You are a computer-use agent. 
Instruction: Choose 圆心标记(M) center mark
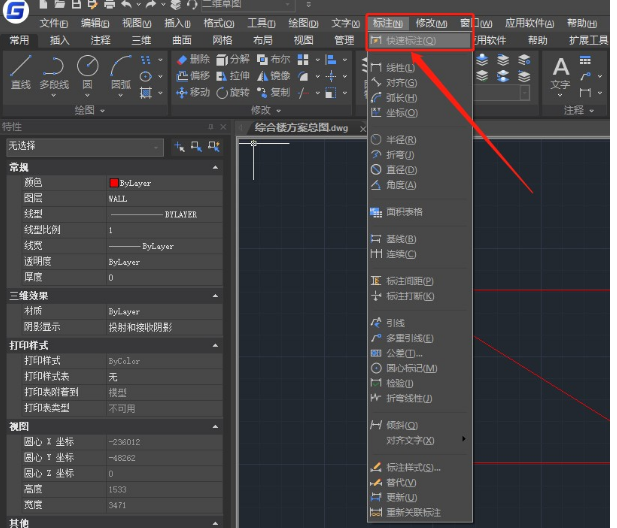419,368
